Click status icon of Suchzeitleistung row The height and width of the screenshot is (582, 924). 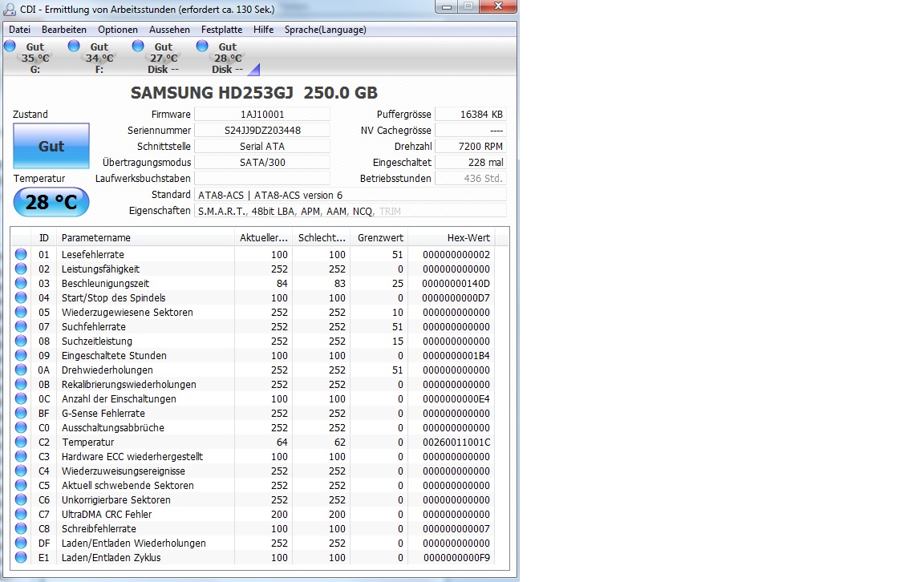pos(21,341)
